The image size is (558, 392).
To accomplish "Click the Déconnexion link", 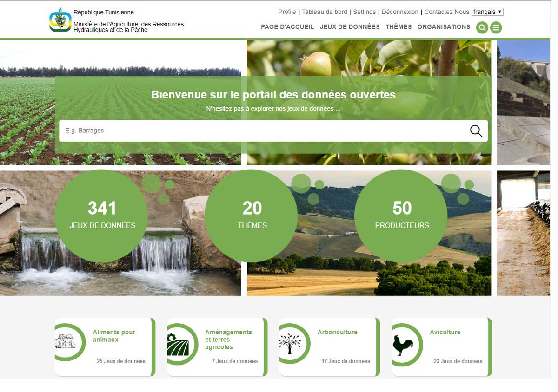I will coord(400,12).
